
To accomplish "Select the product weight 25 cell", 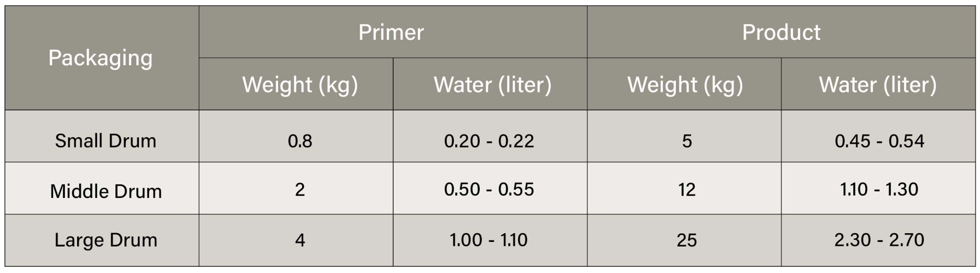I will click(x=684, y=240).
